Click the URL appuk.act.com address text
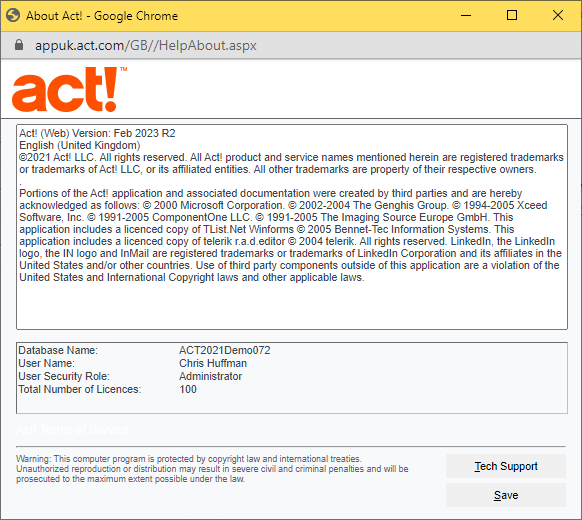The width and height of the screenshot is (582, 520). click(146, 45)
